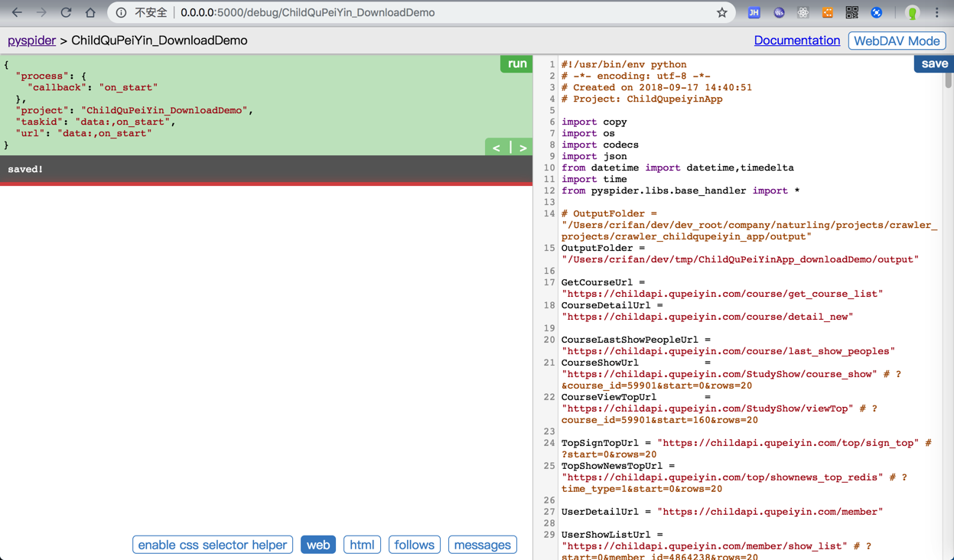Switch to WebDAV Mode

(x=897, y=41)
